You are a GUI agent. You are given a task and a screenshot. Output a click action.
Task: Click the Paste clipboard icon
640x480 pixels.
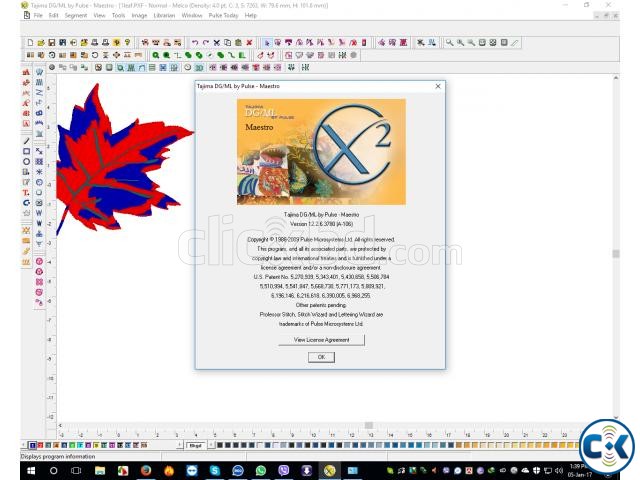point(238,42)
